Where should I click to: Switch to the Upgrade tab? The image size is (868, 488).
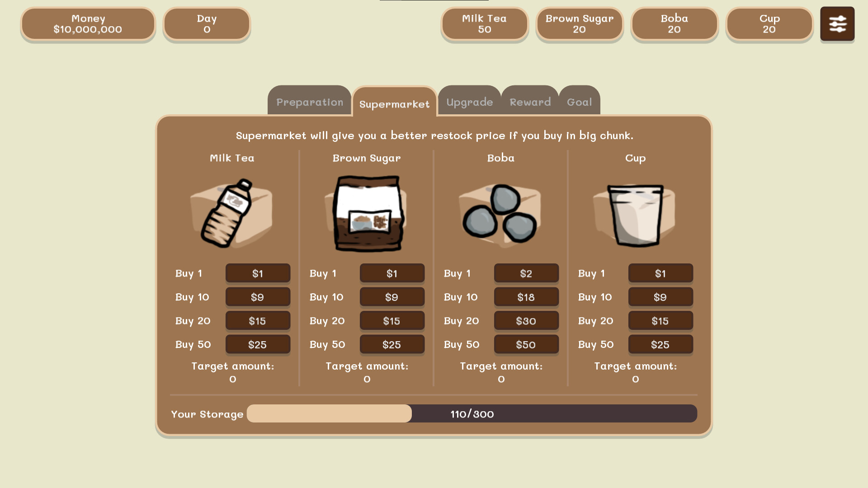tap(470, 101)
